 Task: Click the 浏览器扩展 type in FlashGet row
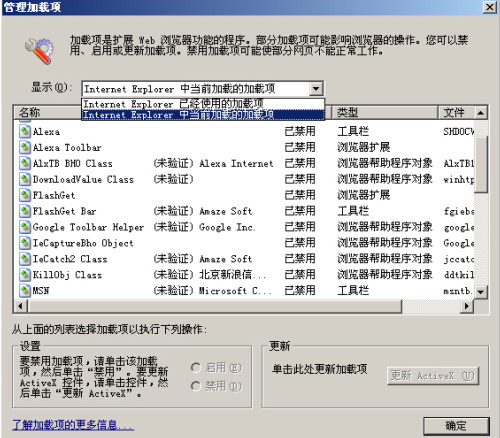pyautogui.click(x=364, y=195)
